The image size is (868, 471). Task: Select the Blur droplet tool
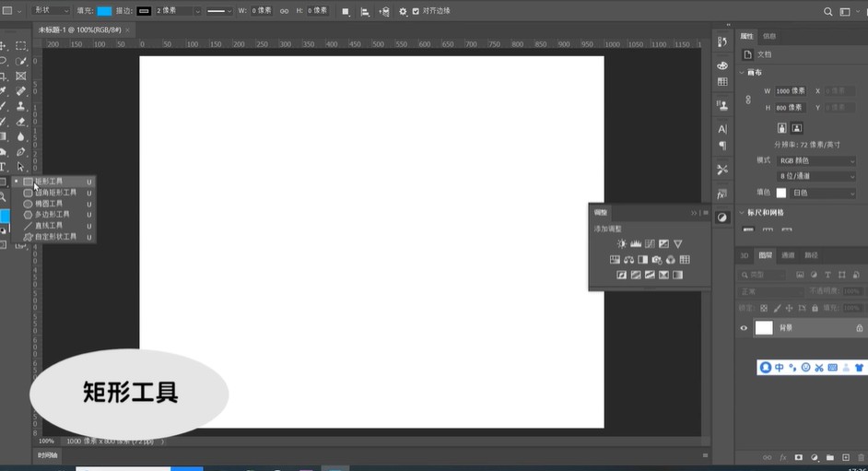click(21, 136)
